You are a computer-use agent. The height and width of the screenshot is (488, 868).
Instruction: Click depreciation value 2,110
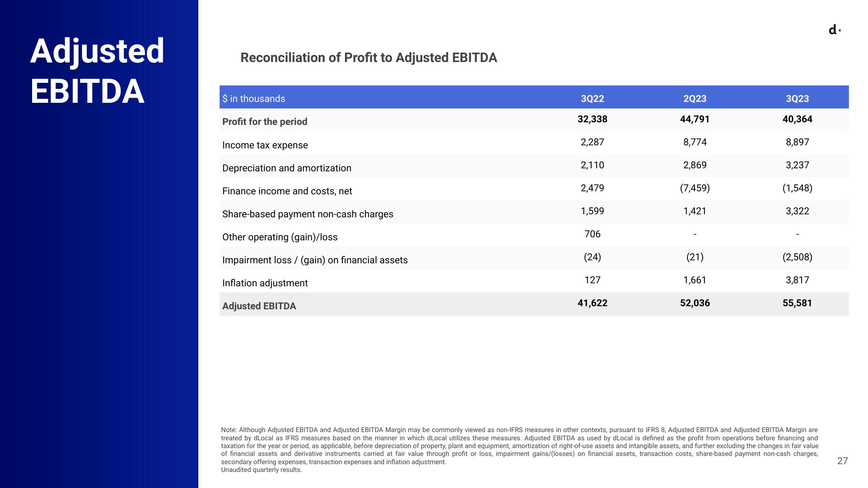pos(592,165)
